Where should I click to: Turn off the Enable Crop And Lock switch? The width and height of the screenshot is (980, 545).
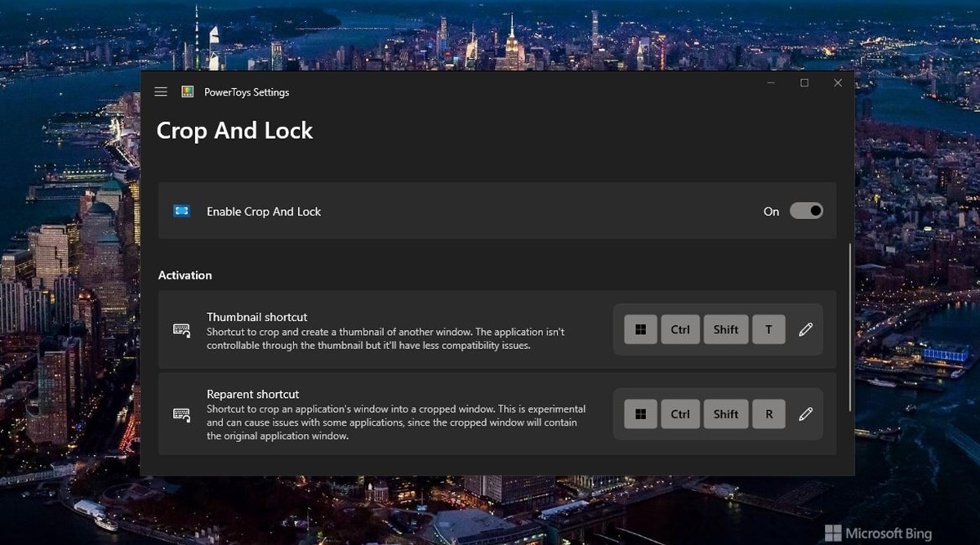(805, 211)
